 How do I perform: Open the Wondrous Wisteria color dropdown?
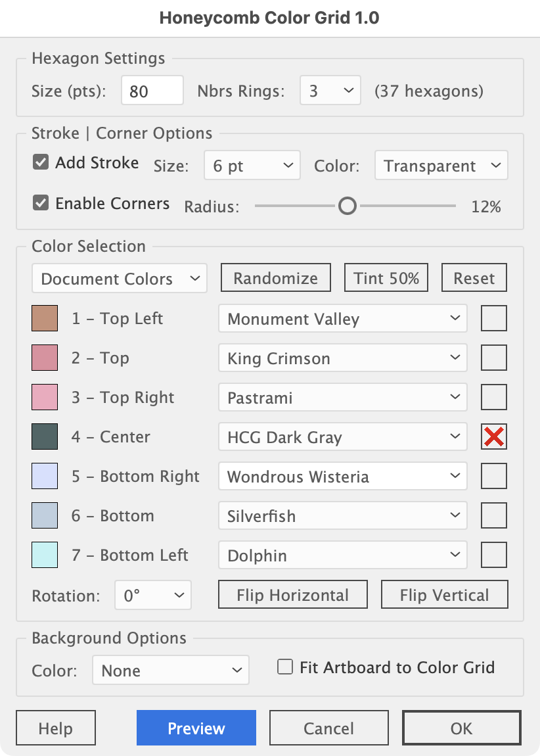pos(342,477)
